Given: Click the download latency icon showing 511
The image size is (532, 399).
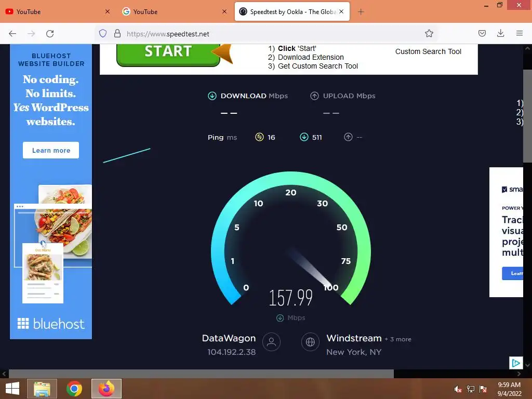Looking at the screenshot, I should [304, 137].
